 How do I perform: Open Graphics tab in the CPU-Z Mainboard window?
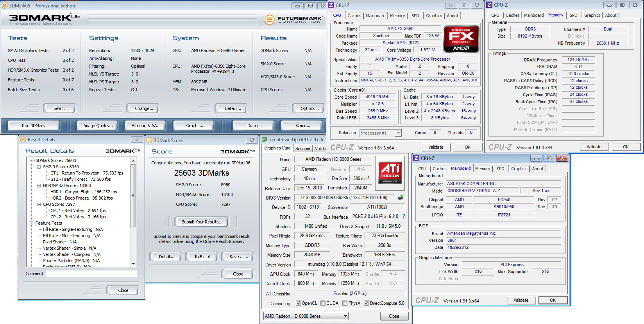pos(519,169)
